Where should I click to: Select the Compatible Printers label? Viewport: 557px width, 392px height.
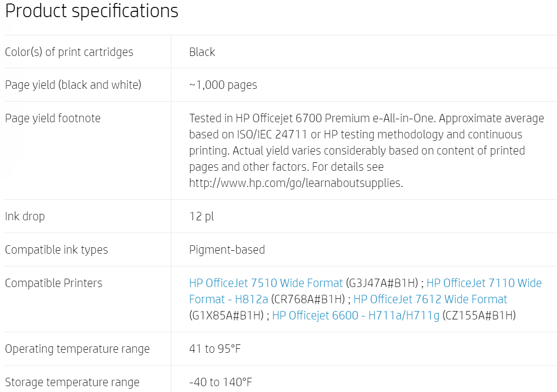54,283
